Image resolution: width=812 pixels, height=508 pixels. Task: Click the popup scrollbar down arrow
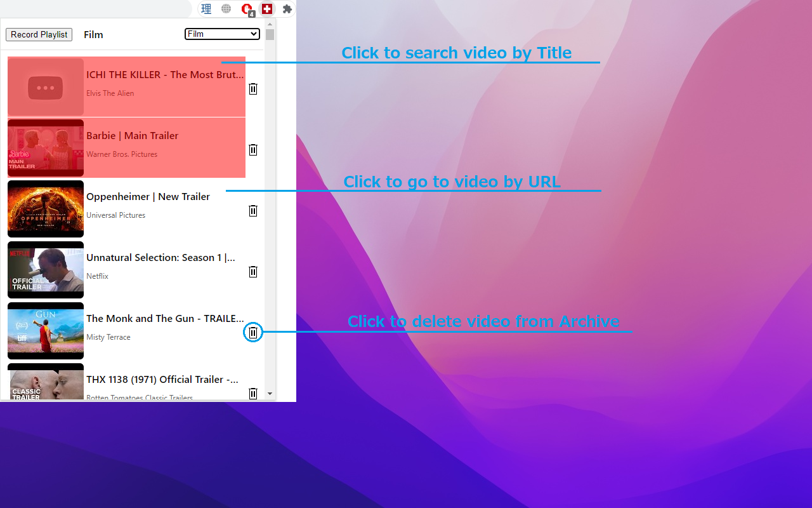pyautogui.click(x=270, y=394)
